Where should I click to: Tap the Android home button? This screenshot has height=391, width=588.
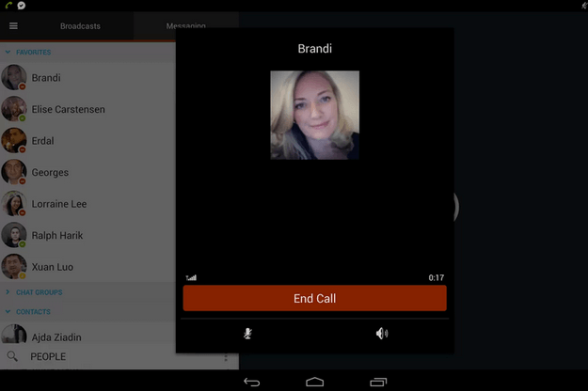(x=314, y=382)
